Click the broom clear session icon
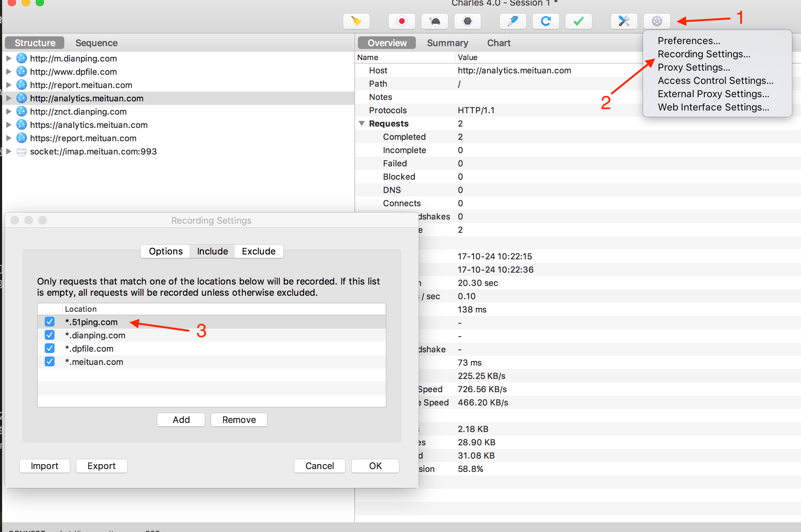The width and height of the screenshot is (801, 532). tap(356, 21)
